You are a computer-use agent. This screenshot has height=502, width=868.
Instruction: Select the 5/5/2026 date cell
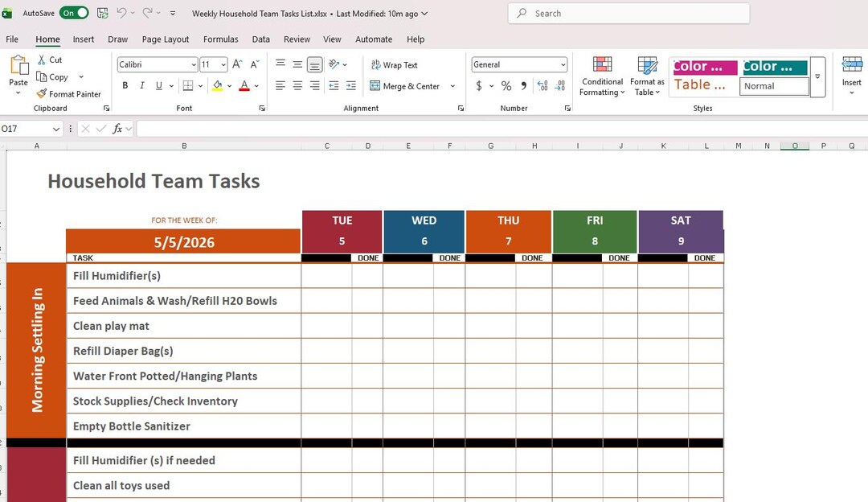click(x=183, y=241)
